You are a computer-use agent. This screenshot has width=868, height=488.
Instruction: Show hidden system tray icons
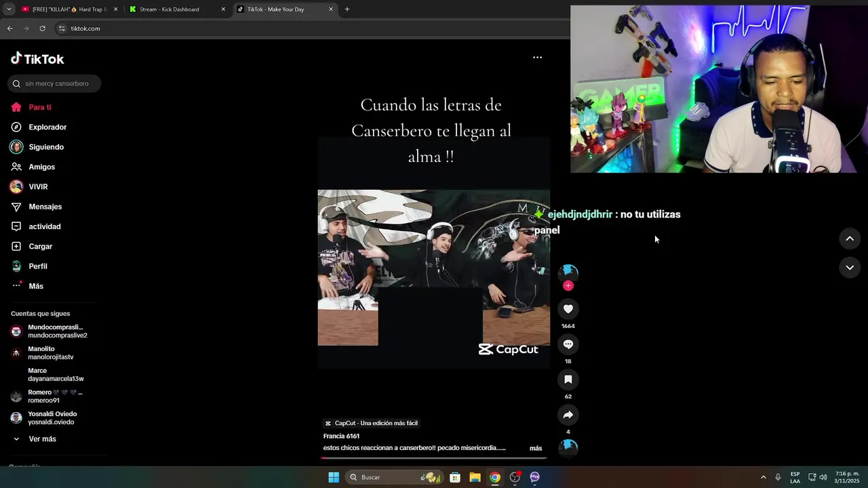point(763,477)
